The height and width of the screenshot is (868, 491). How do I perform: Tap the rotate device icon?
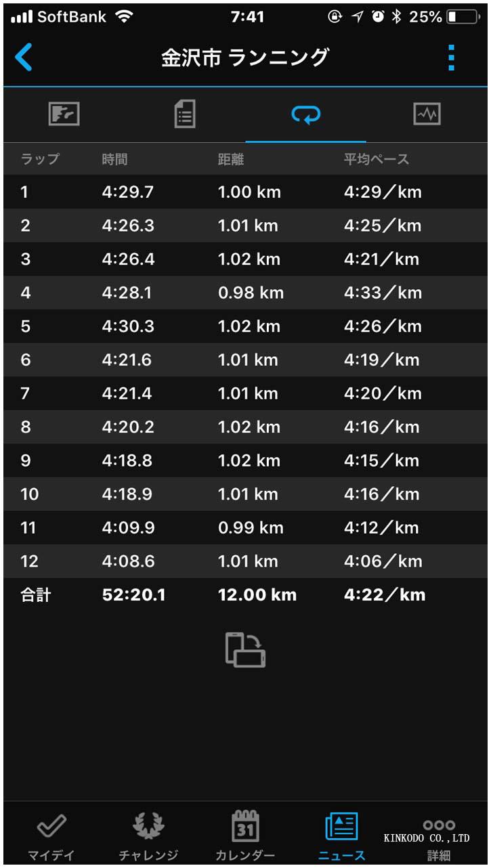click(x=245, y=649)
